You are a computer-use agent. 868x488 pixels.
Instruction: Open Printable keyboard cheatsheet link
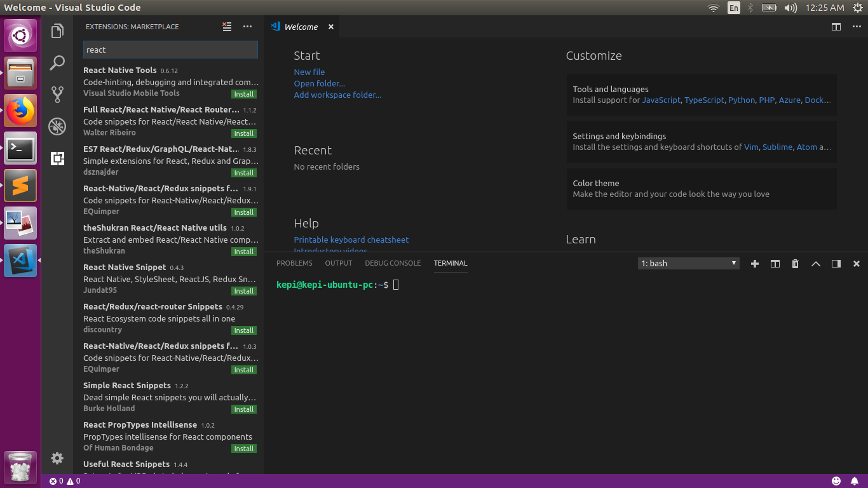pos(351,240)
